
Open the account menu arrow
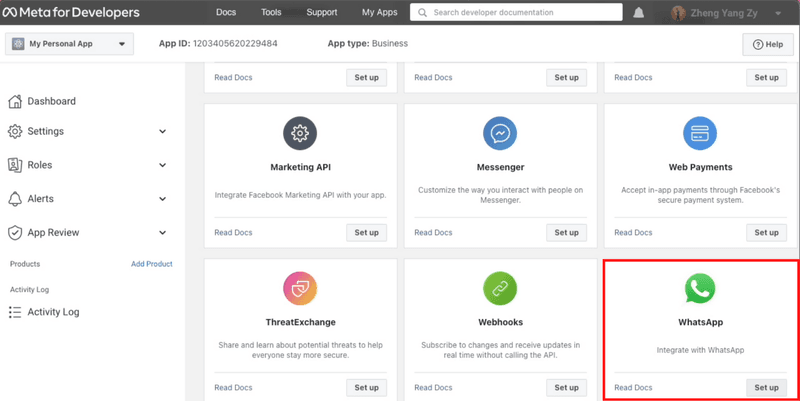click(x=778, y=13)
